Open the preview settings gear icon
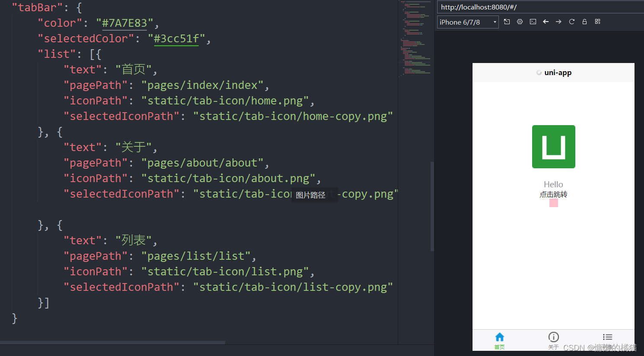The height and width of the screenshot is (356, 644). 520,22
